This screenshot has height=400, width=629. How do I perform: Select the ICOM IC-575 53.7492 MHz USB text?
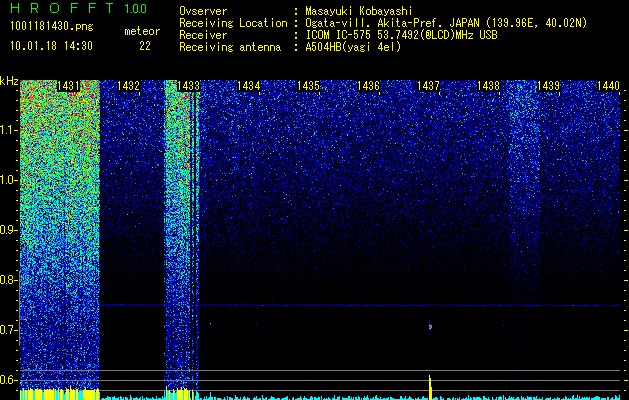[401, 35]
